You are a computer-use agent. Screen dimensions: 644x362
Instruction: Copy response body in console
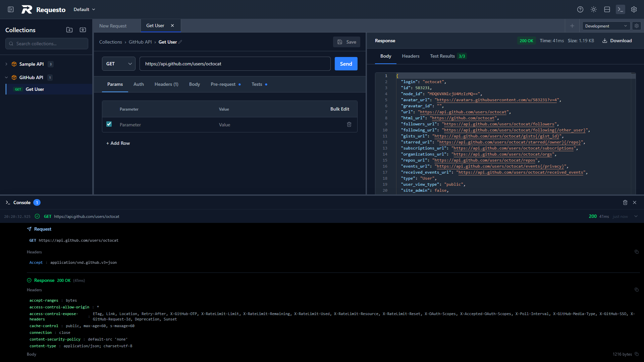pyautogui.click(x=637, y=354)
